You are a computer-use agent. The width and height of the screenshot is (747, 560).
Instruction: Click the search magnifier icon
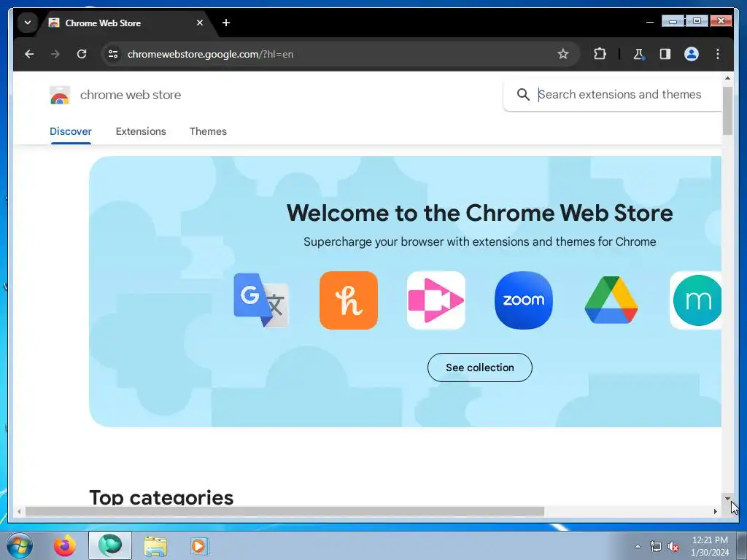tap(523, 95)
